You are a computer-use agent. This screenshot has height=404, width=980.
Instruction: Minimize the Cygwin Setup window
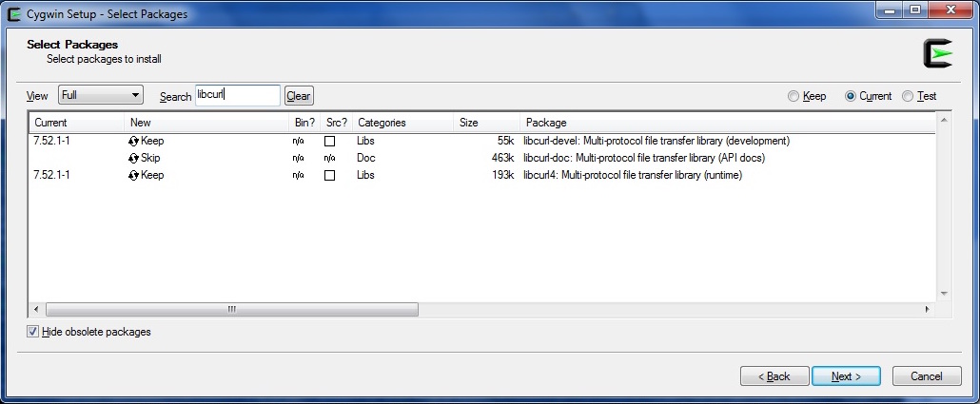click(x=889, y=10)
